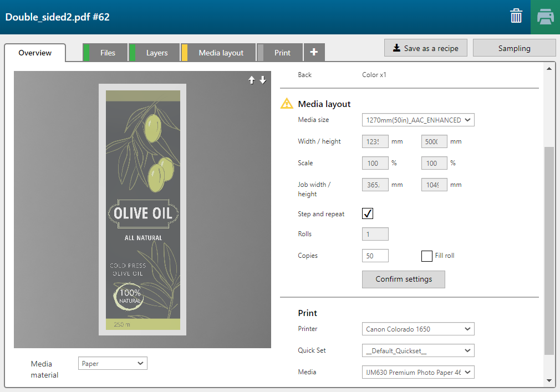This screenshot has height=392, width=560.
Task: Click the trash can delete icon
Action: [x=516, y=17]
